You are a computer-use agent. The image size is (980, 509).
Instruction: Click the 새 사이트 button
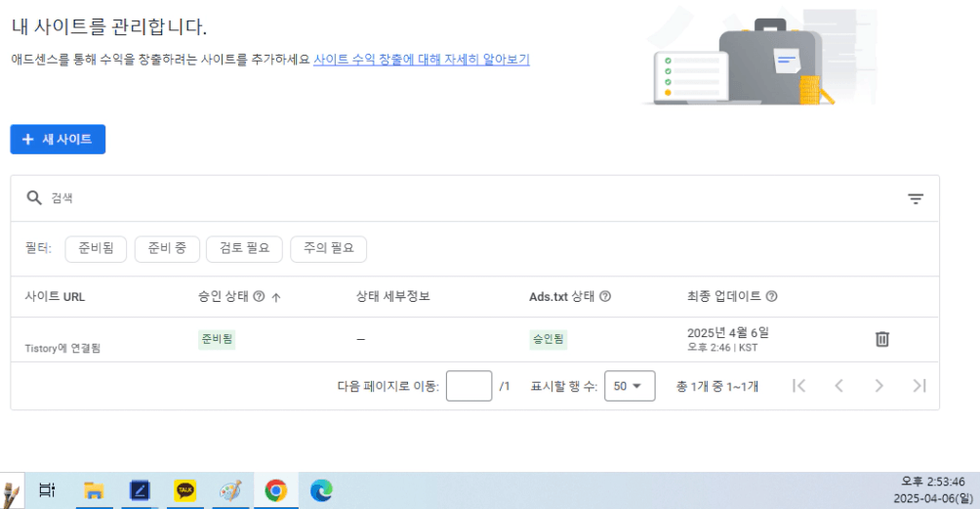[58, 140]
